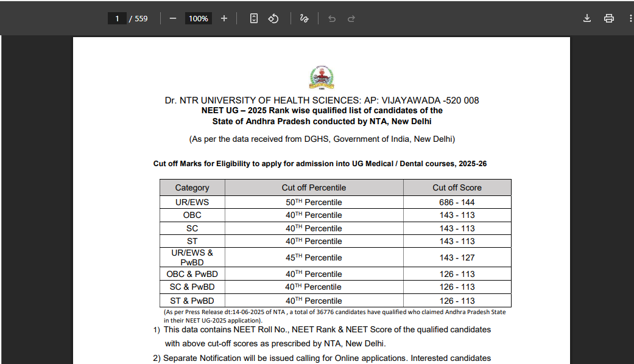Select the NEET UG – 2025 Rank wise line
The width and height of the screenshot is (634, 364).
coord(322,111)
